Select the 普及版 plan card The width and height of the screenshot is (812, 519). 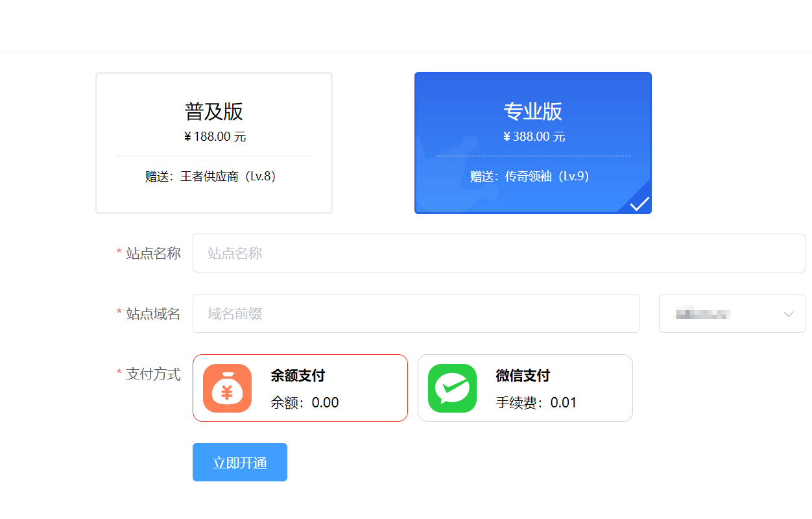[x=214, y=143]
